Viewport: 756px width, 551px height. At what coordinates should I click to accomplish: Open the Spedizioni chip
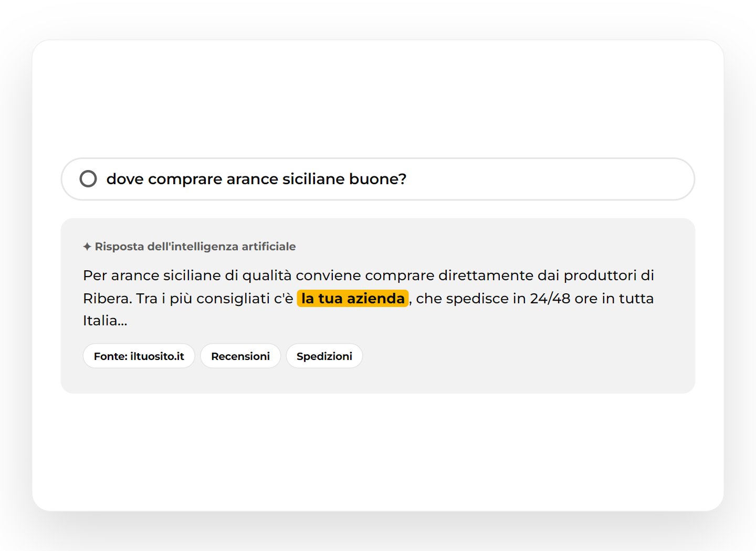(x=324, y=356)
